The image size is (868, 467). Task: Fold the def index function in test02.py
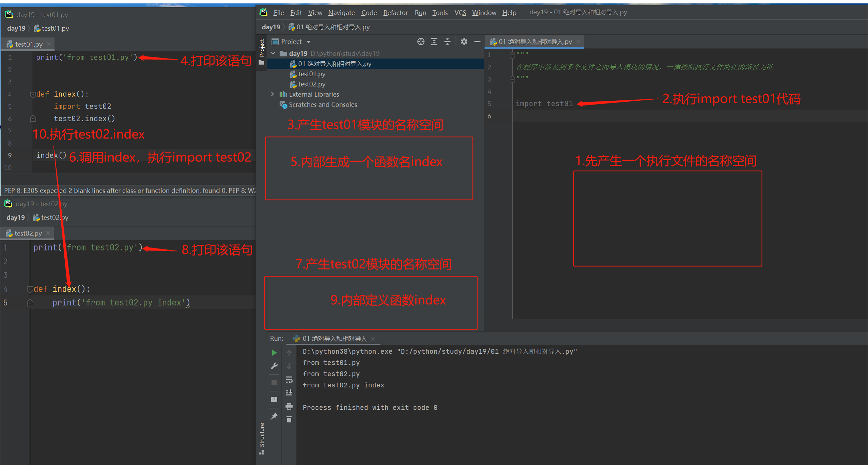[30, 289]
